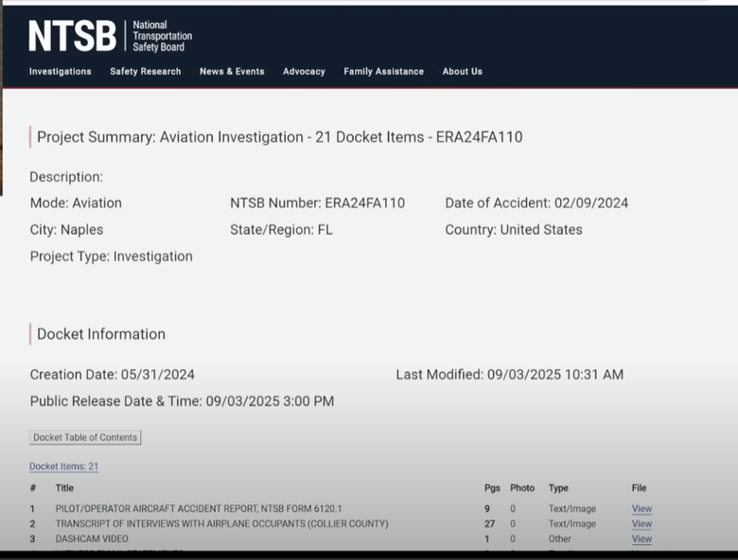
Task: Open the About Us menu
Action: tap(462, 72)
